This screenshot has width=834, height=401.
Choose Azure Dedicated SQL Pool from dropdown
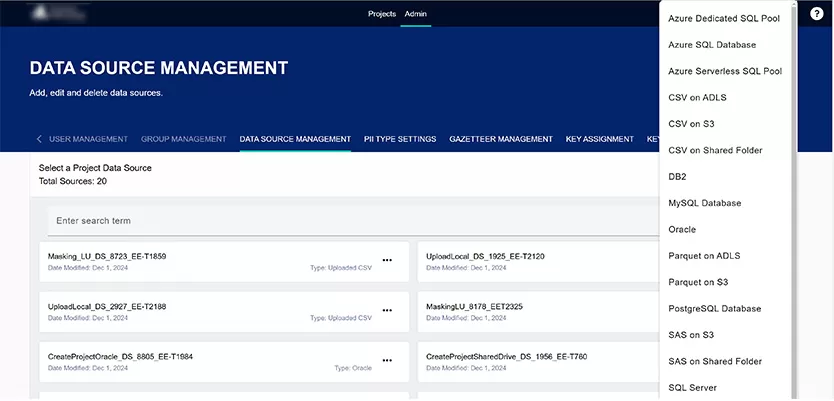click(x=723, y=19)
